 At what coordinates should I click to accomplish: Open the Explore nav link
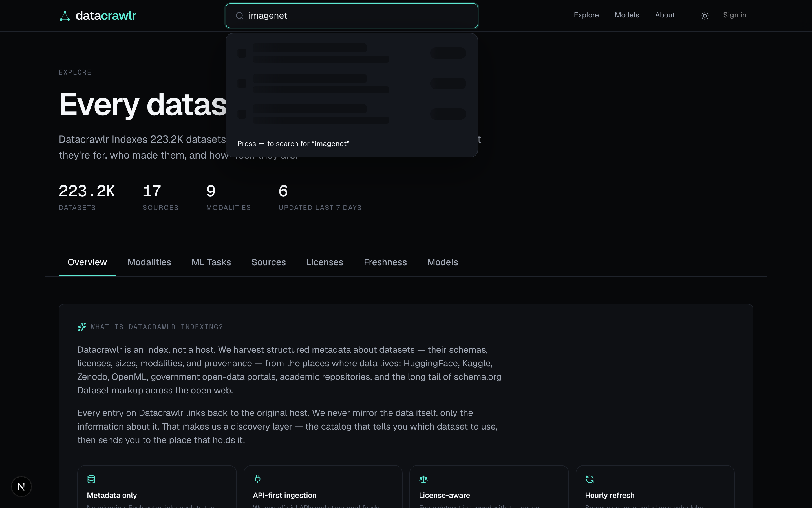point(586,15)
